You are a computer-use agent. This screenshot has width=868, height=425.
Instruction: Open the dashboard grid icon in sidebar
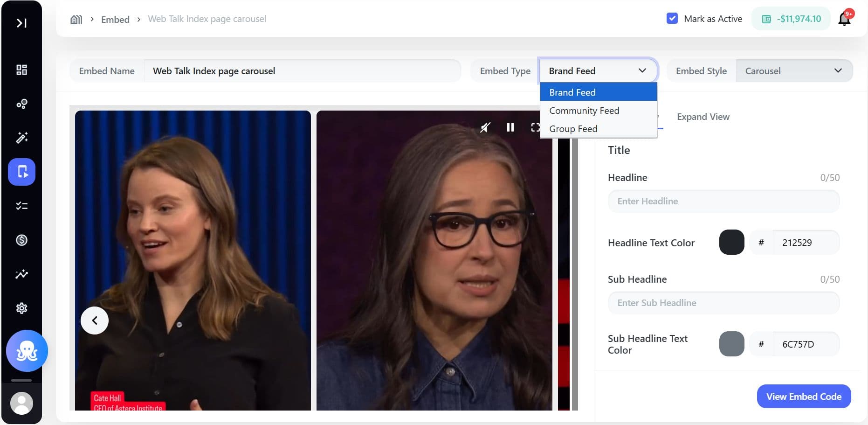(21, 70)
